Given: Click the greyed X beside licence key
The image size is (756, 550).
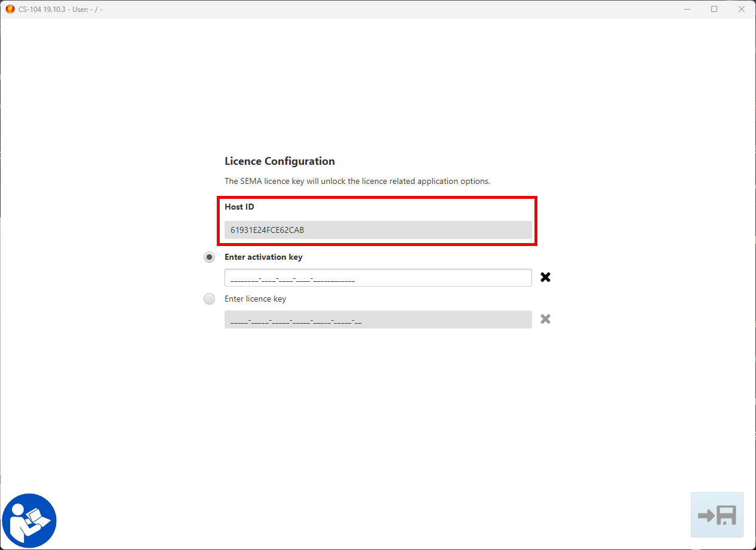Looking at the screenshot, I should click(x=545, y=319).
